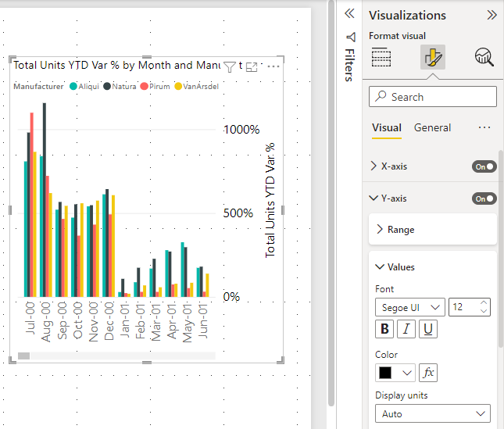Viewport: 504px width, 429px height.
Task: Increase font size with up arrow
Action: tap(484, 302)
